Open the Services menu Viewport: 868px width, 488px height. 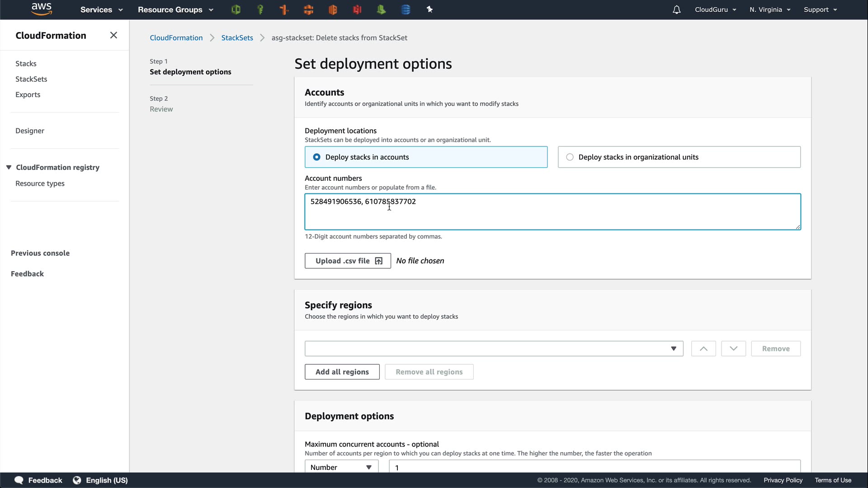[101, 9]
